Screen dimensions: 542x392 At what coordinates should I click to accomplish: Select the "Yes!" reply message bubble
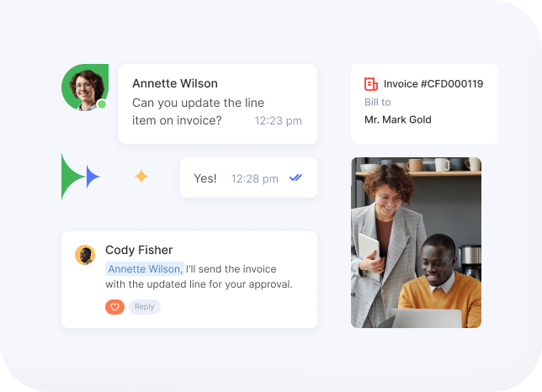(205, 178)
